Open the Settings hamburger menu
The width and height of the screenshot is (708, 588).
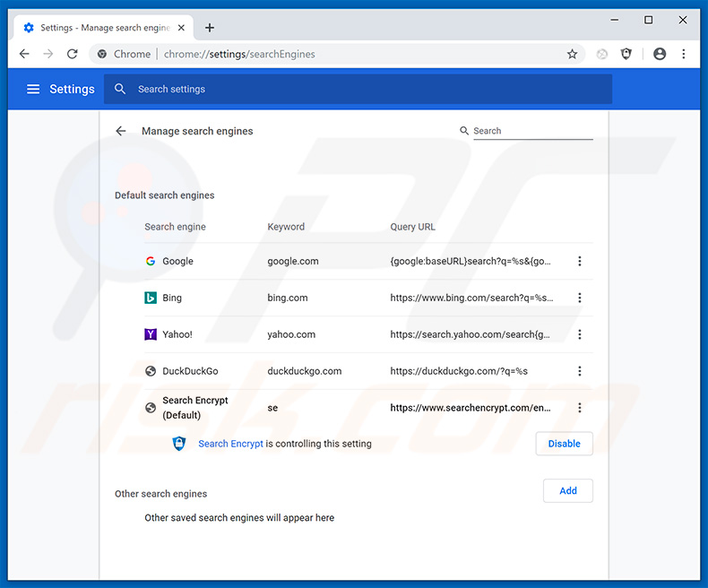pos(33,89)
